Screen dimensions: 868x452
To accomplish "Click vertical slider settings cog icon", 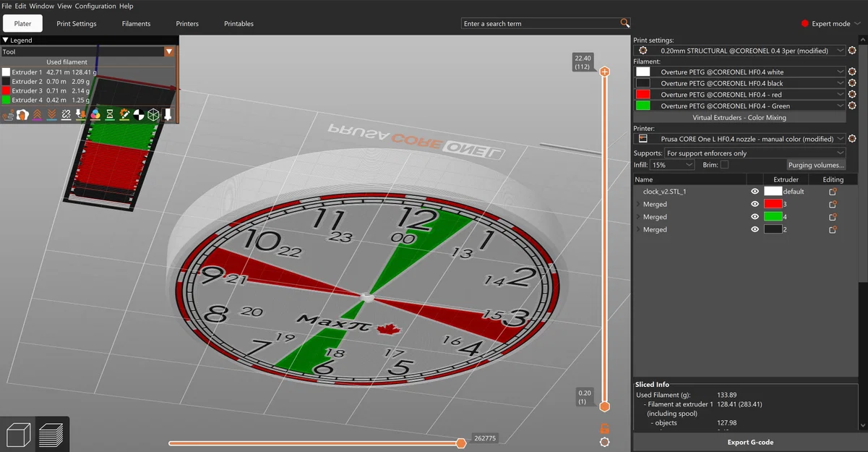I will (x=604, y=442).
